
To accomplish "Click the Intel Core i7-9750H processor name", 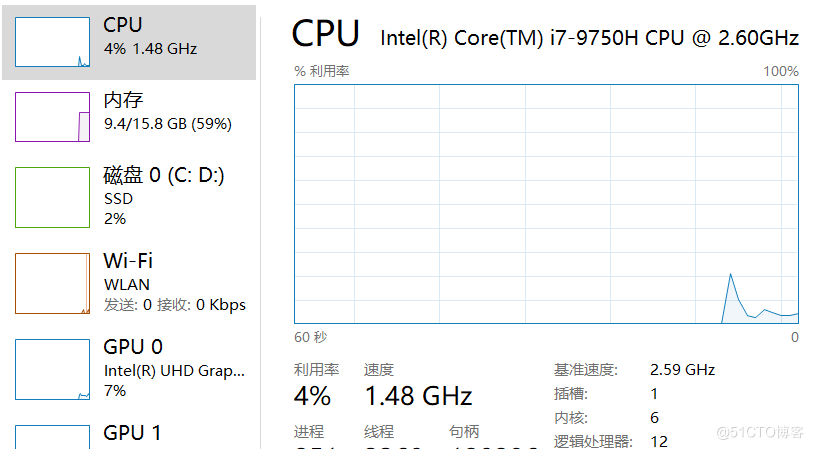I will tap(589, 38).
